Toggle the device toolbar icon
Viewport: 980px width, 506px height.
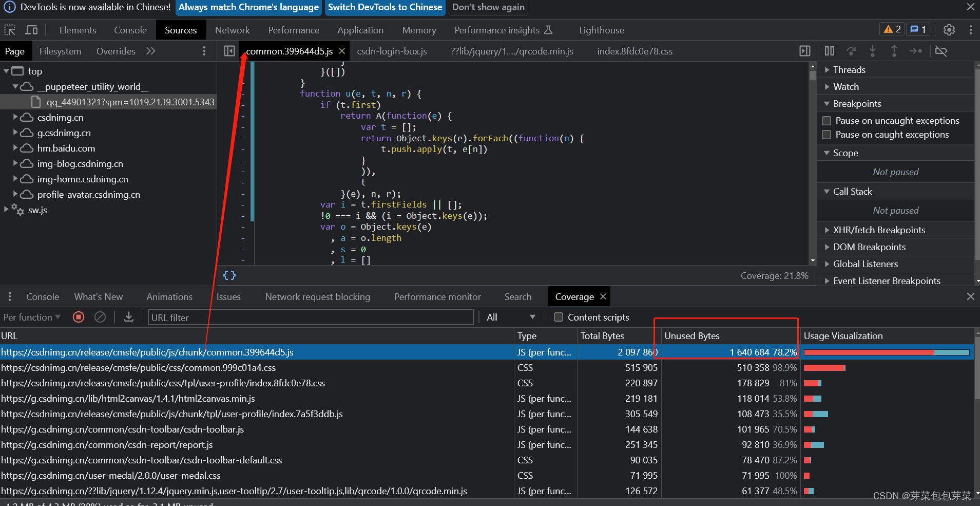tap(32, 30)
